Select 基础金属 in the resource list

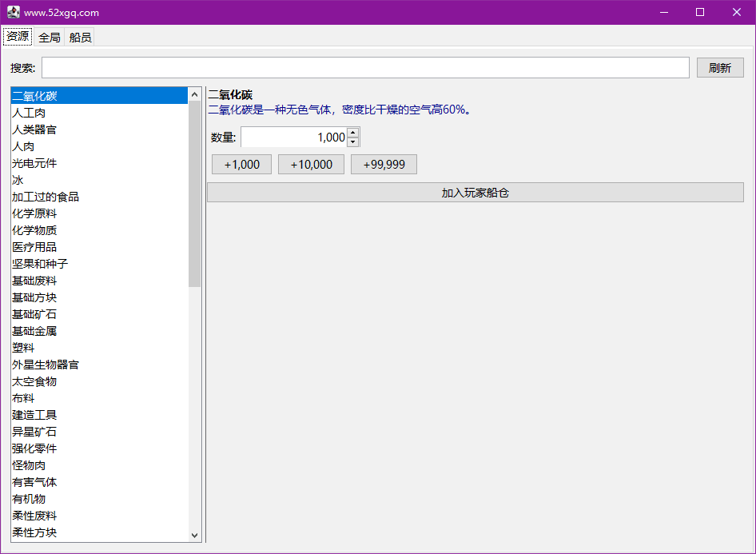pyautogui.click(x=99, y=331)
